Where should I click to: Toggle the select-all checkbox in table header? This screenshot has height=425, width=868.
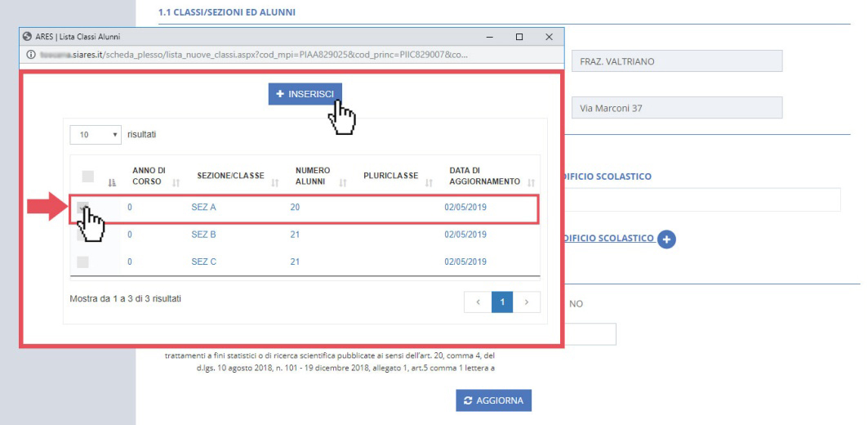tap(88, 177)
